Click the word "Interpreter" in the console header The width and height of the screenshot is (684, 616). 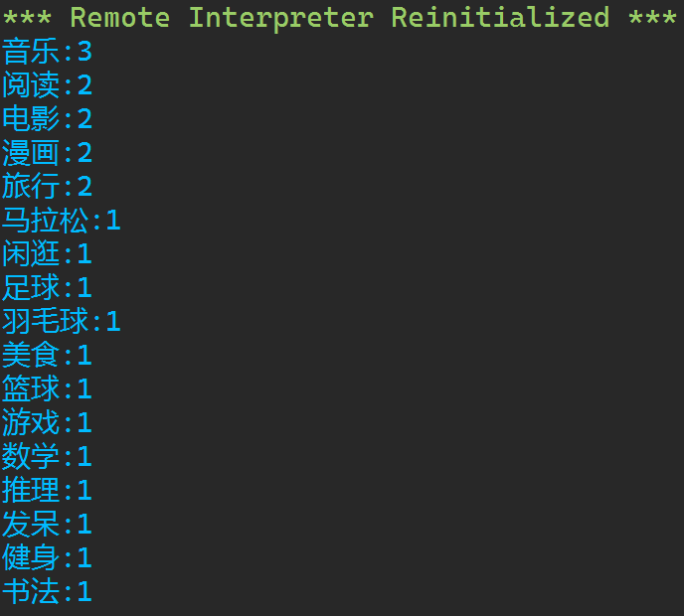point(281,18)
